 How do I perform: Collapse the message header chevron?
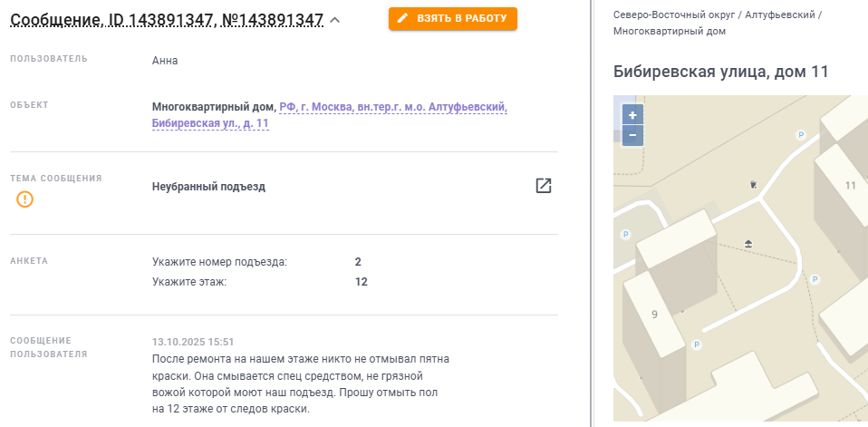335,20
